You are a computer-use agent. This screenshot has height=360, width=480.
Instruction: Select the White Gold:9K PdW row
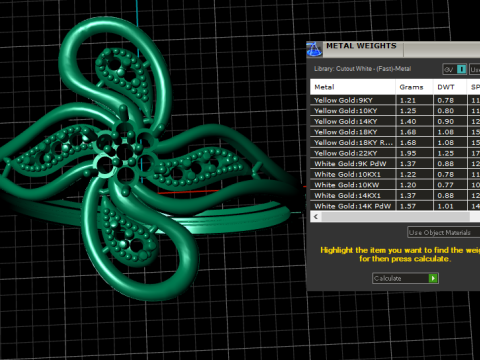coord(395,164)
